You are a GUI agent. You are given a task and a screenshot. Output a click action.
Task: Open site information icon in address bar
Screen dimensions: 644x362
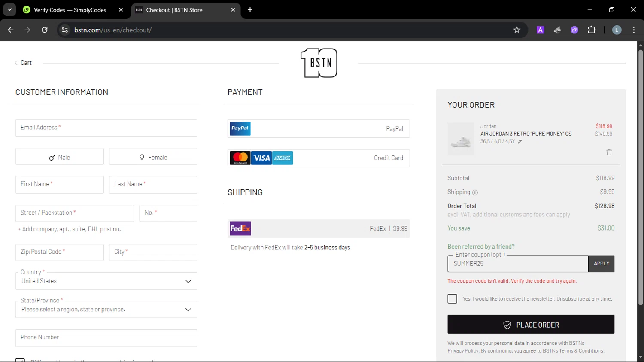click(x=65, y=30)
